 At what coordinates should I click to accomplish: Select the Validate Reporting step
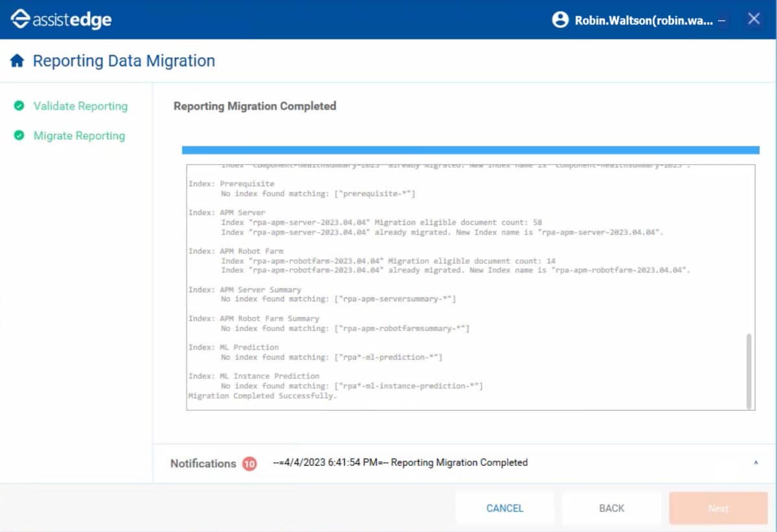80,106
